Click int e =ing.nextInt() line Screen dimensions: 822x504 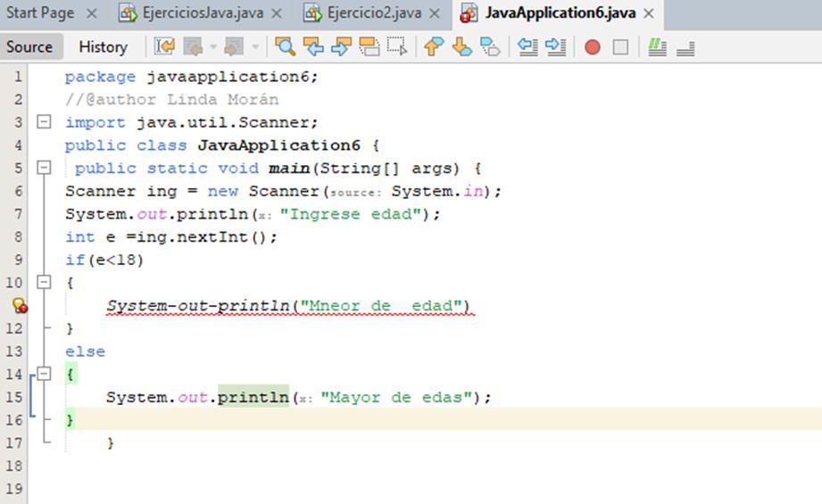[x=170, y=236]
